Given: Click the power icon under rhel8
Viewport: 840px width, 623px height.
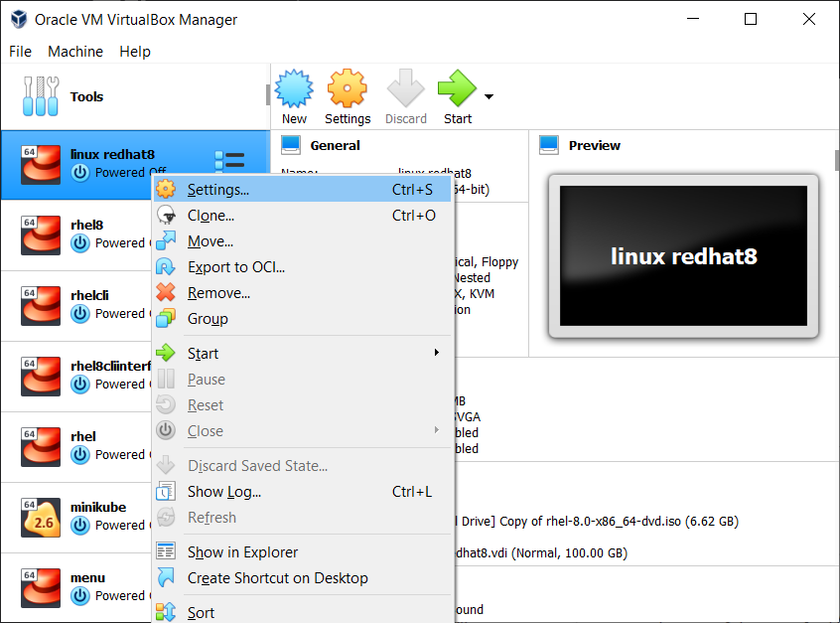Looking at the screenshot, I should [79, 242].
